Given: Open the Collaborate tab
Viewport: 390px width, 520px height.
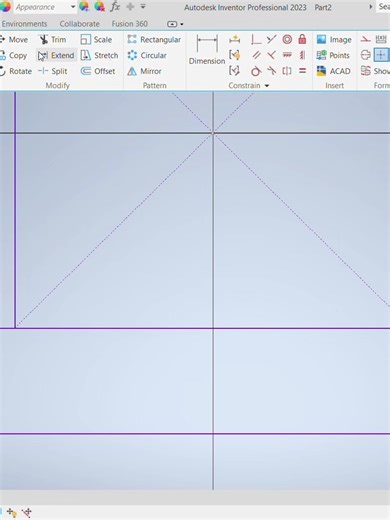Looking at the screenshot, I should (x=80, y=24).
